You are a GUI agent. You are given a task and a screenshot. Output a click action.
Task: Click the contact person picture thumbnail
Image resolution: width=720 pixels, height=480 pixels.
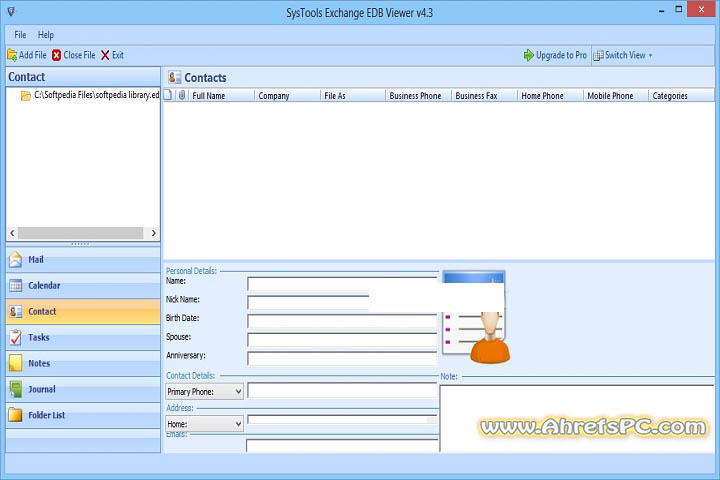point(476,317)
